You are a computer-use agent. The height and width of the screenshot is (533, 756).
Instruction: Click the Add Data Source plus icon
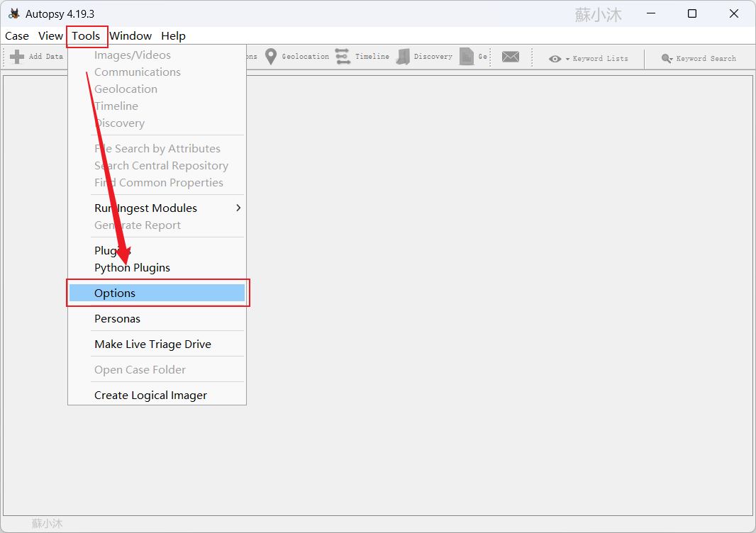(x=17, y=57)
